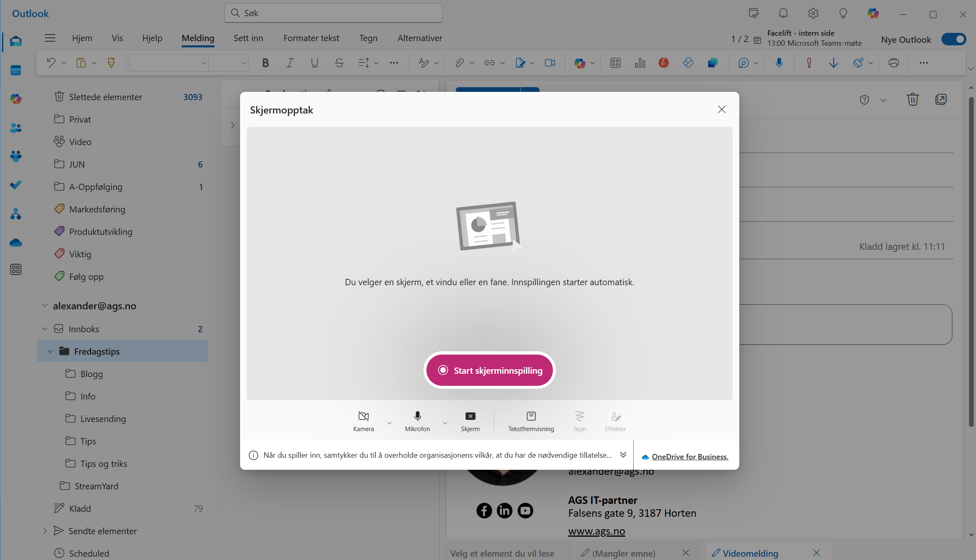The width and height of the screenshot is (976, 560).
Task: Click the video recording icon in toolbar
Action: pyautogui.click(x=550, y=63)
